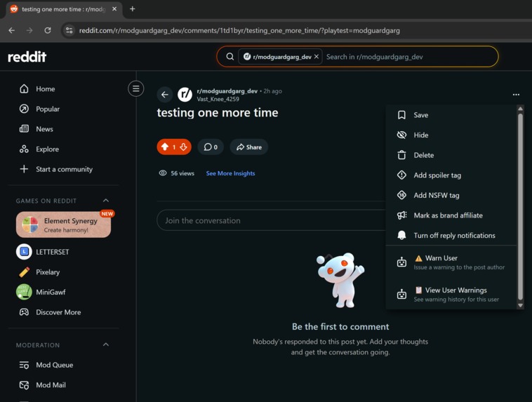Screen dimensions: 532x402
Task: Choose Mark as brand affiliate
Action: pyautogui.click(x=451, y=215)
